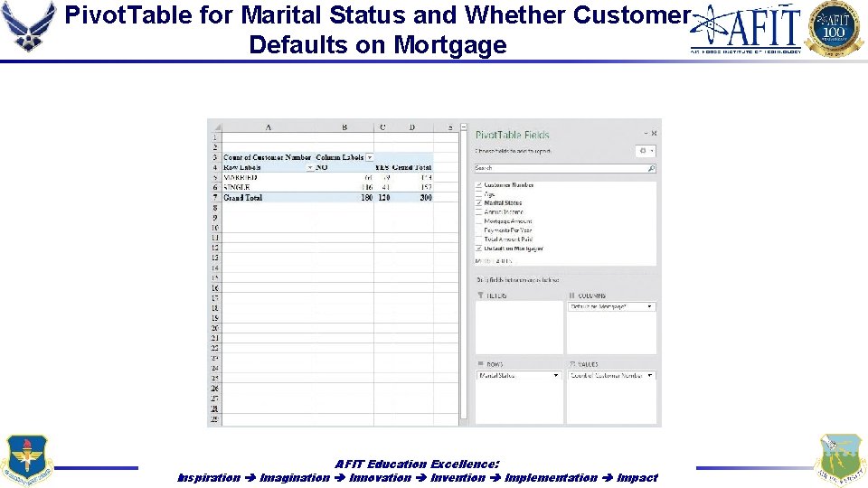Image resolution: width=868 pixels, height=488 pixels.
Task: Click the Default on Mortgage field name in list
Action: (514, 249)
